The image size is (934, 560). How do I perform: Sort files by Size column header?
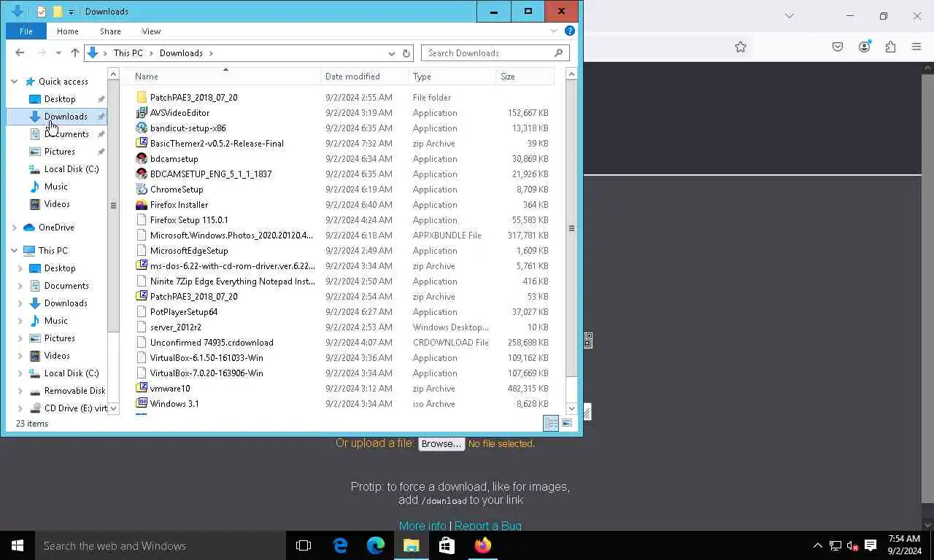pos(525,77)
